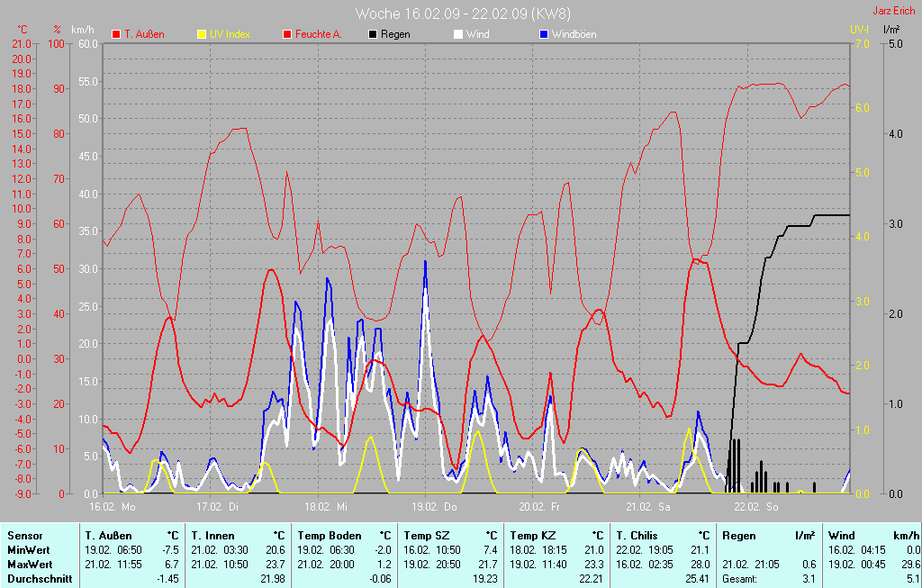Select the T. Außen legend label
This screenshot has height=588, width=922.
pos(145,35)
